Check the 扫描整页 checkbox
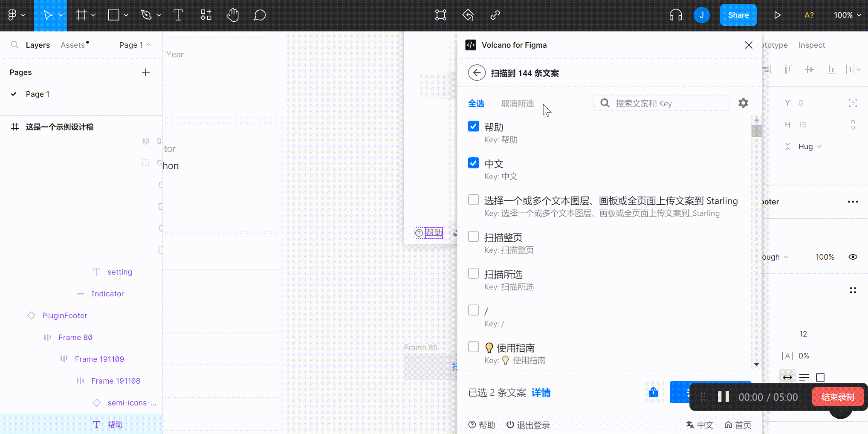The width and height of the screenshot is (868, 434). pyautogui.click(x=473, y=237)
